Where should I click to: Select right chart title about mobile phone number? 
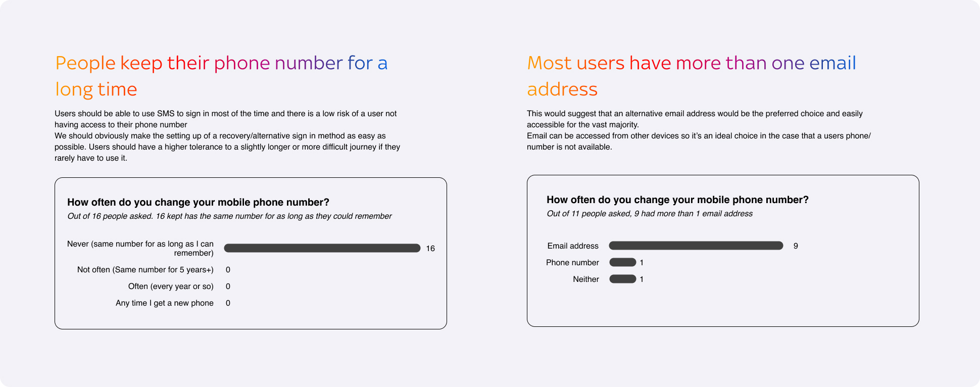pyautogui.click(x=677, y=200)
